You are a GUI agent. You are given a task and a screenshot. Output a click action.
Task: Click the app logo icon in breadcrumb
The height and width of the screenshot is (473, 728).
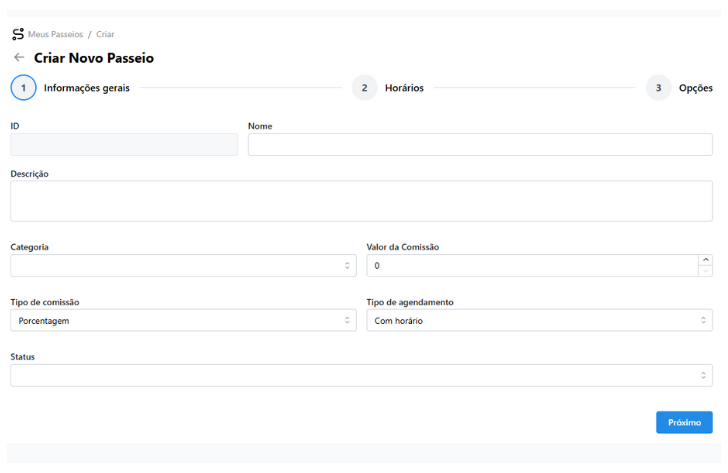pos(18,34)
